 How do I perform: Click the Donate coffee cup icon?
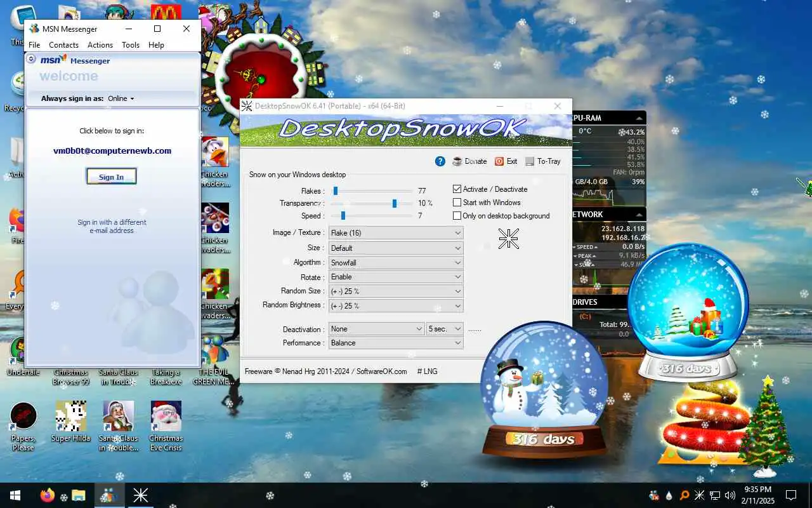pyautogui.click(x=457, y=161)
